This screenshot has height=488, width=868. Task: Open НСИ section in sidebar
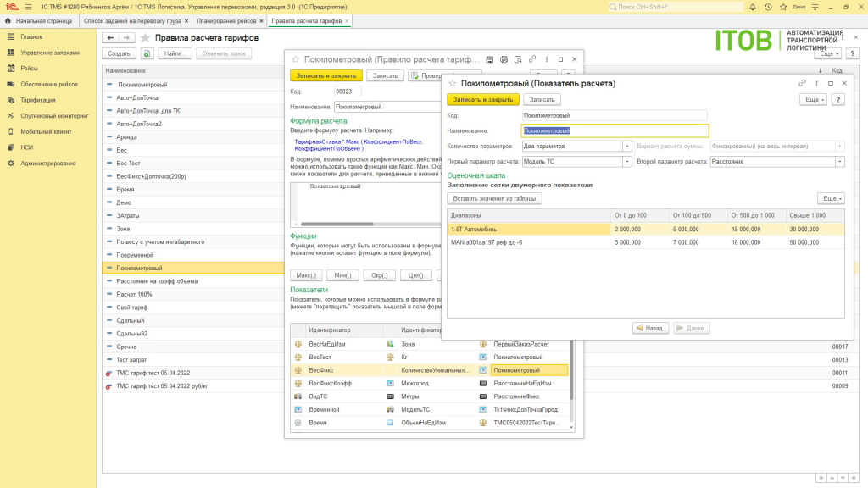26,147
